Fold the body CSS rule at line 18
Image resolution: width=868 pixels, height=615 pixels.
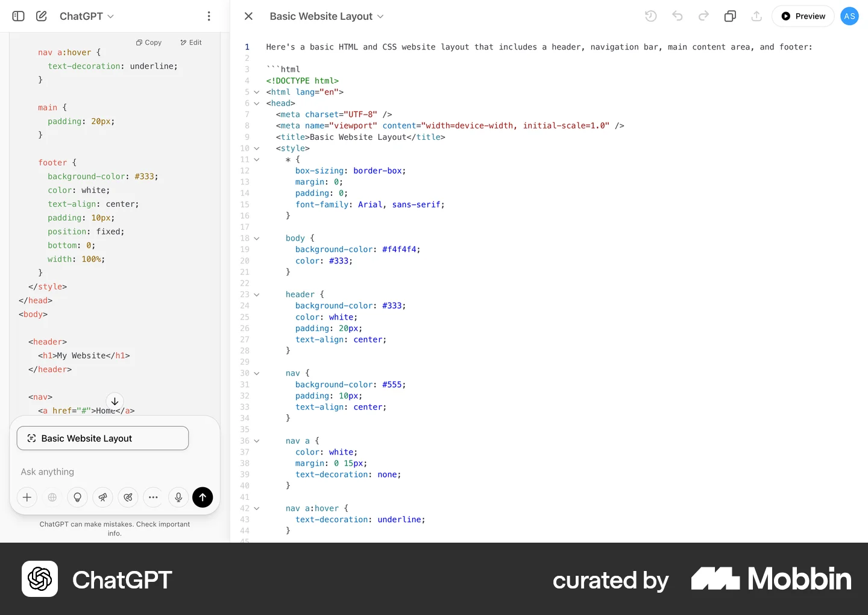257,239
